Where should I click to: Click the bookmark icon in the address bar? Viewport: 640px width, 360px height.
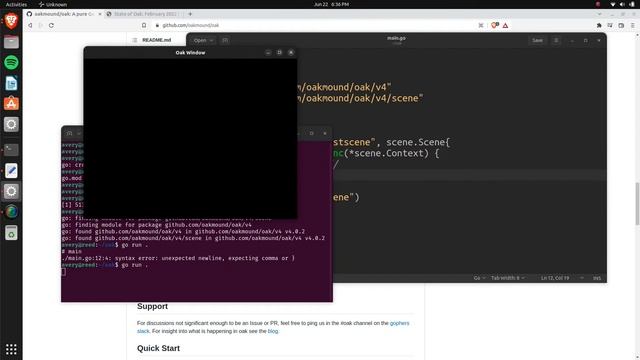click(144, 25)
